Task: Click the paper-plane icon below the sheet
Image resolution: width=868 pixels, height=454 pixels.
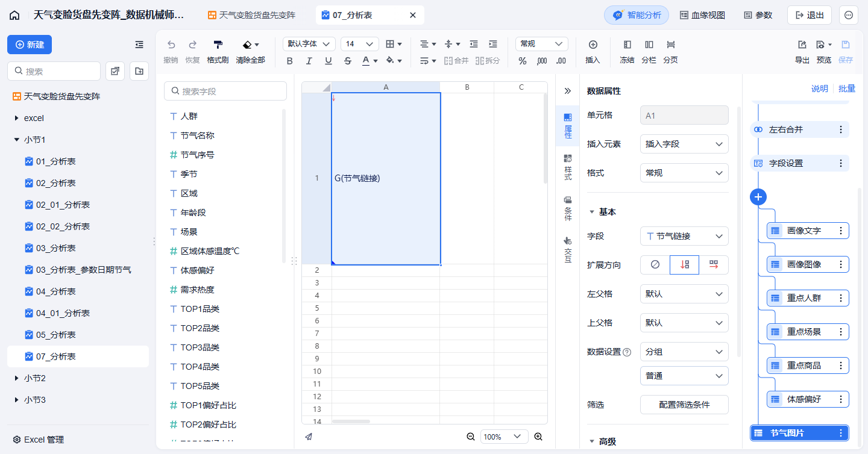Action: point(309,437)
